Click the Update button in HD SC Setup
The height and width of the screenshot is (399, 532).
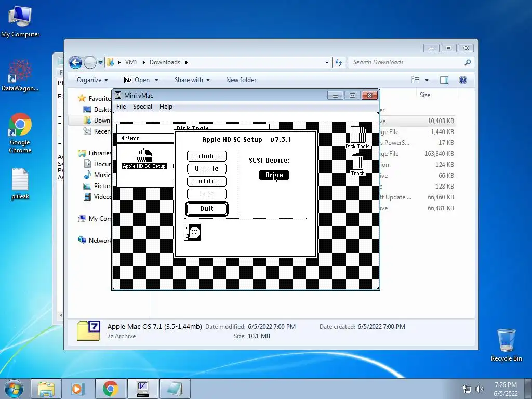(207, 169)
